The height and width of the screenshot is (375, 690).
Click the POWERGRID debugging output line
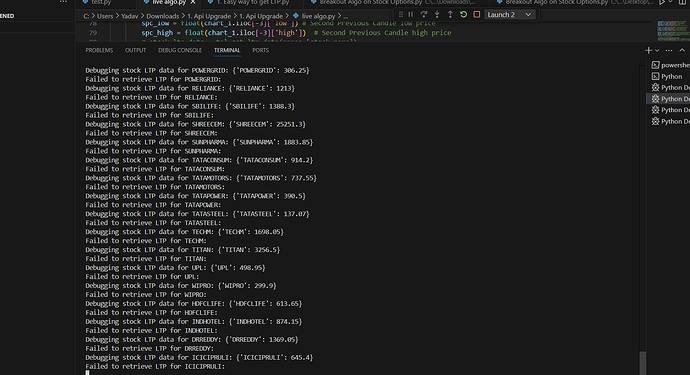click(197, 70)
